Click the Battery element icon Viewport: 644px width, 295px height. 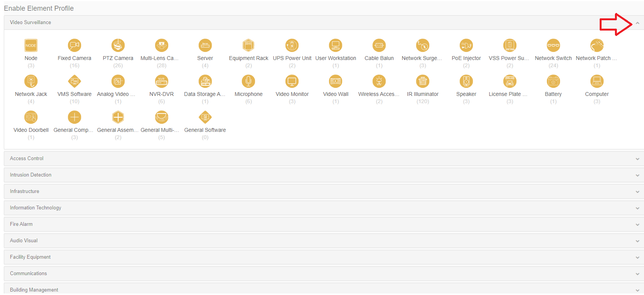coord(553,81)
